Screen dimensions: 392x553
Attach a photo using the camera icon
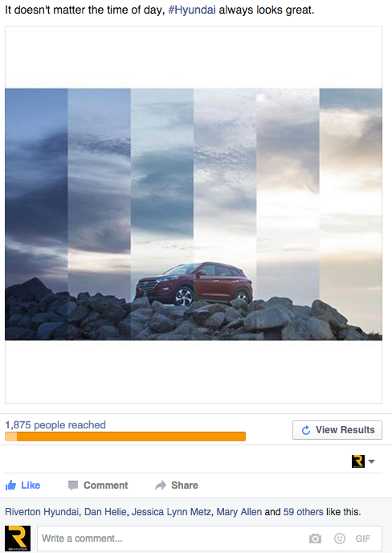[315, 539]
